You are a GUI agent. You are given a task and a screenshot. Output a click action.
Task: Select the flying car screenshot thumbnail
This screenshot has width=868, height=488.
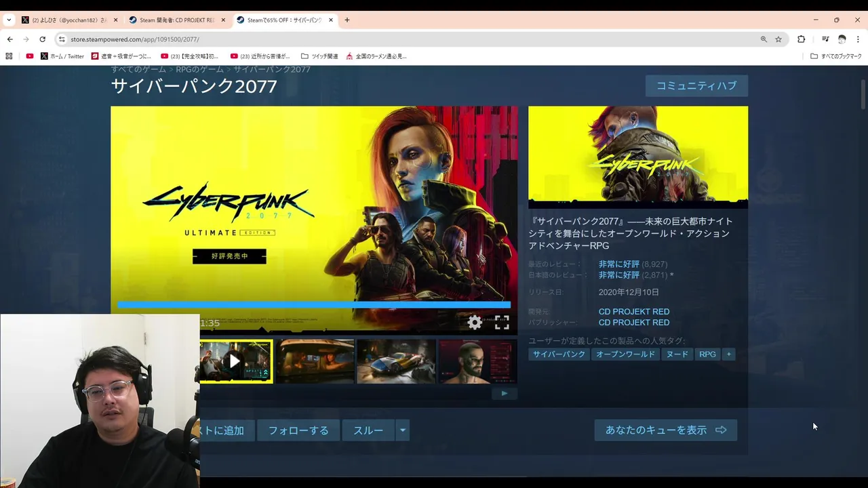click(396, 361)
